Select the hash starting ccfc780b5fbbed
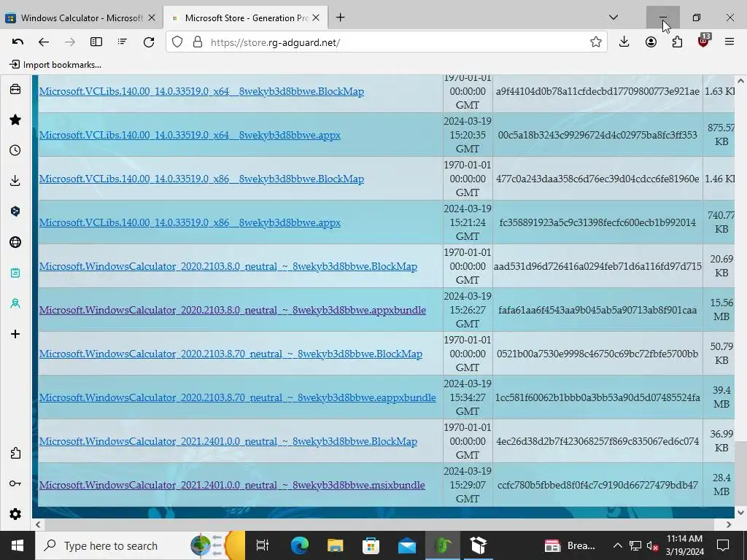This screenshot has width=747, height=560. [597, 485]
